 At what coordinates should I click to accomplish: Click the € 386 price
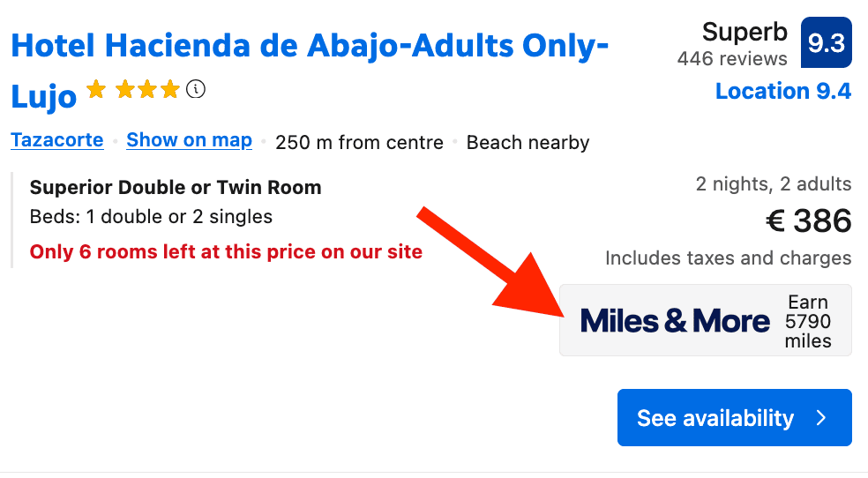click(x=808, y=221)
